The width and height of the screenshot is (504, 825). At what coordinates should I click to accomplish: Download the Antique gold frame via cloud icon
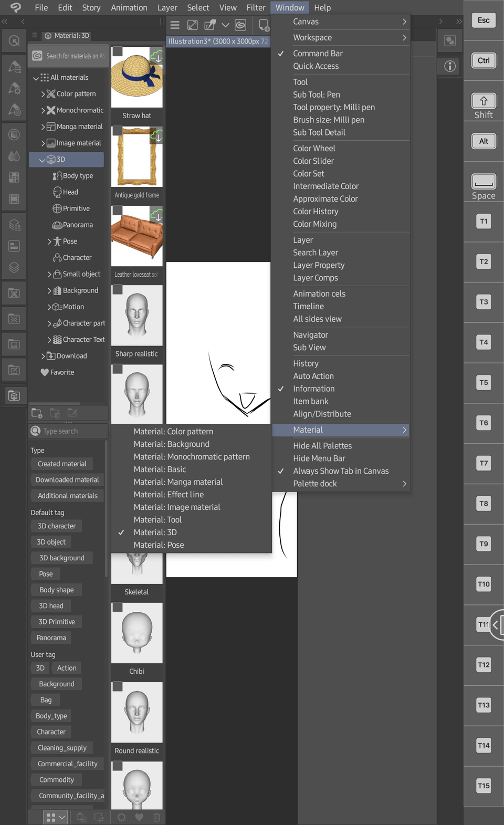(x=156, y=135)
